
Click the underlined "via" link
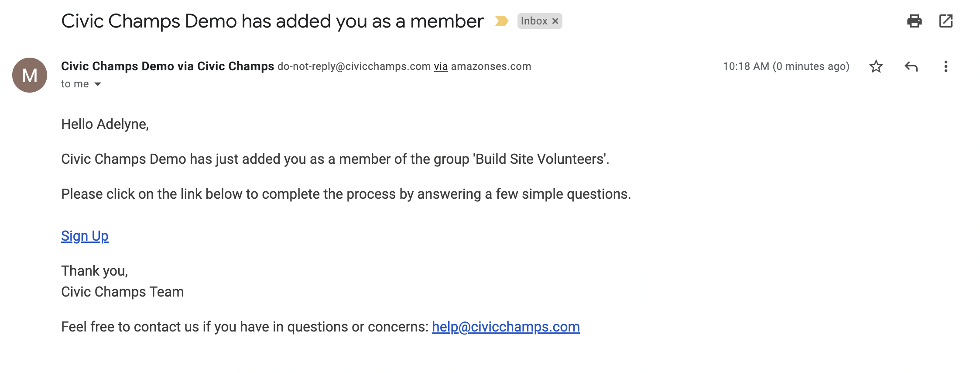click(x=441, y=66)
